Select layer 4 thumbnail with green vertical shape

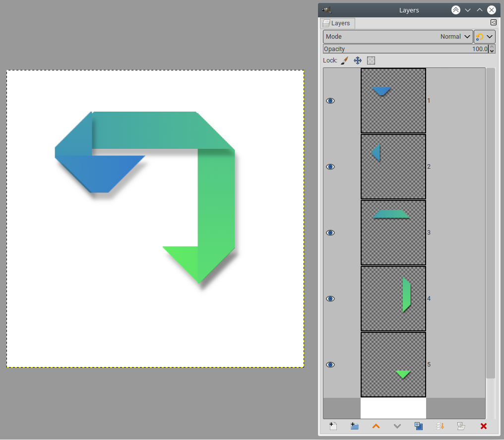[393, 298]
